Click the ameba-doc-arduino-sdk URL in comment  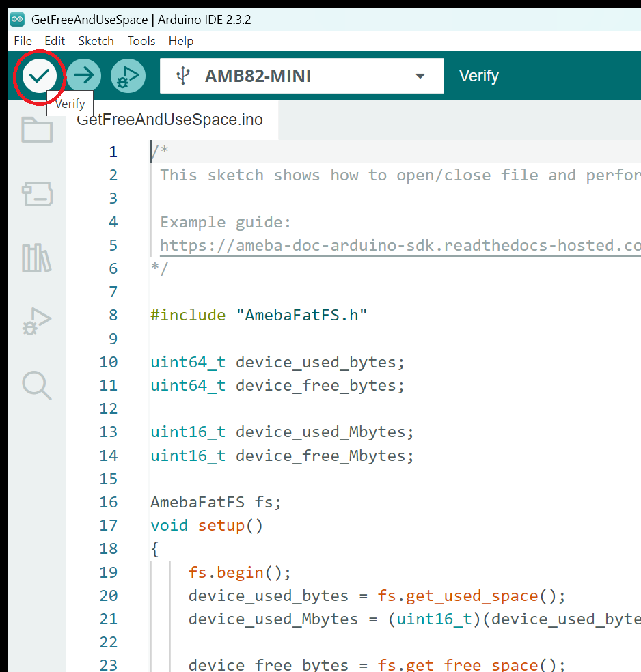400,245
